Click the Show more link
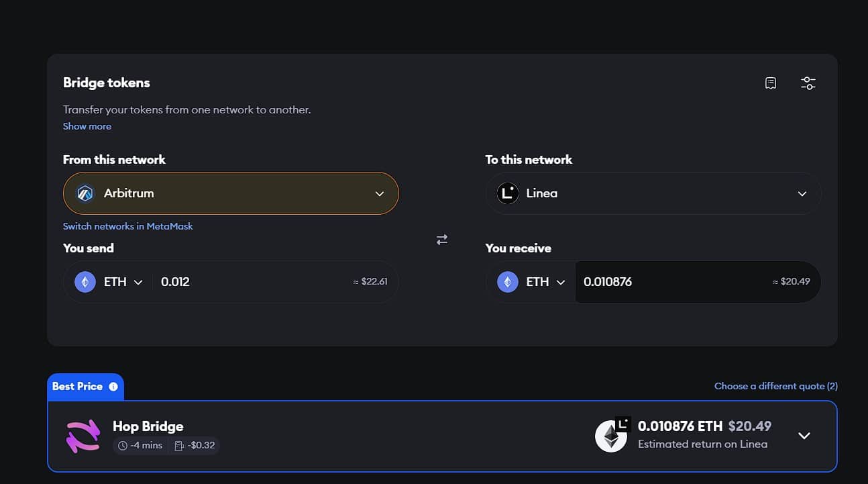This screenshot has height=484, width=868. click(87, 126)
